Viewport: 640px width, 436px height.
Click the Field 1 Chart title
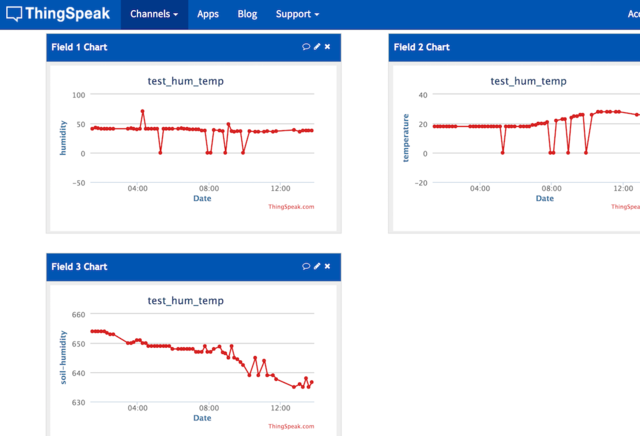click(x=79, y=47)
